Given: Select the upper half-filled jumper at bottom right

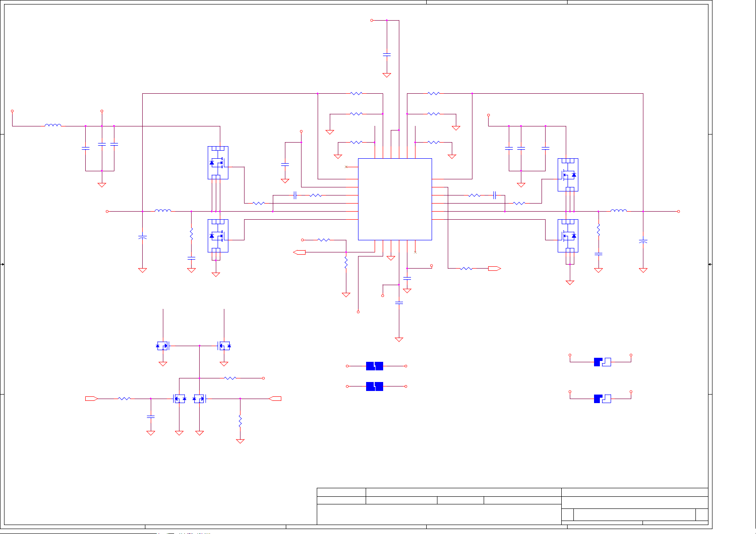Looking at the screenshot, I should point(603,362).
